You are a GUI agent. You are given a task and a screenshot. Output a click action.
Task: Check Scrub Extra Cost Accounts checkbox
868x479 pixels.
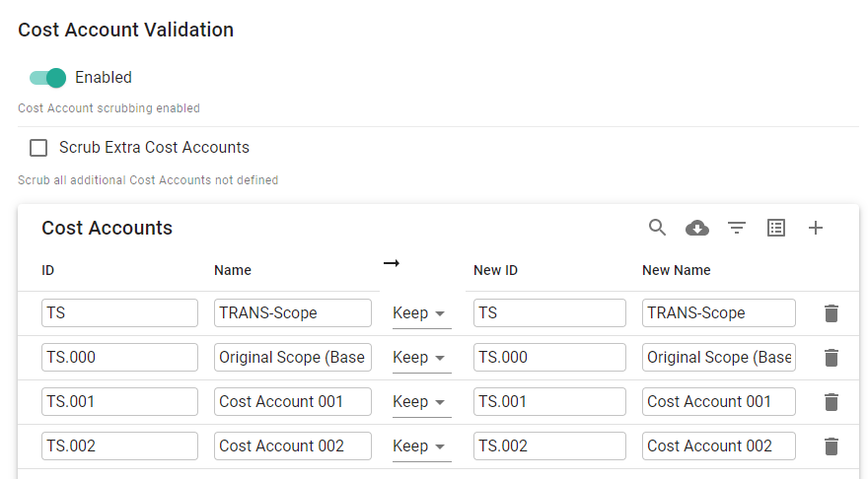[38, 148]
